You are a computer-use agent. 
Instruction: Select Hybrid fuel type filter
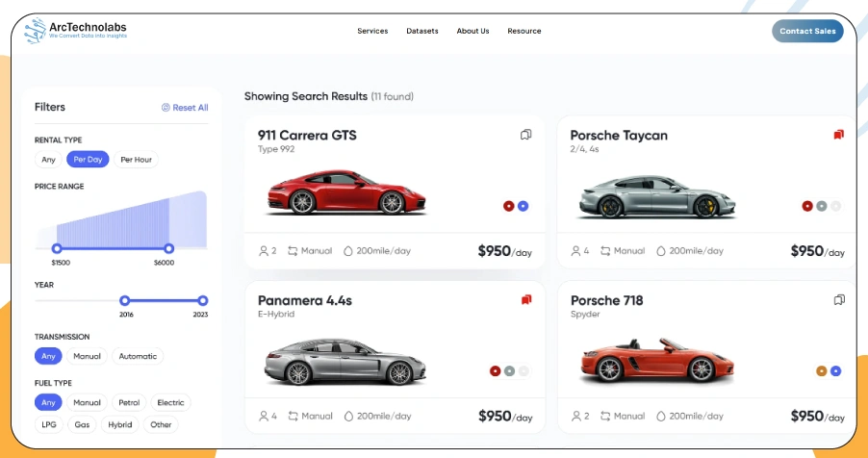pyautogui.click(x=120, y=424)
